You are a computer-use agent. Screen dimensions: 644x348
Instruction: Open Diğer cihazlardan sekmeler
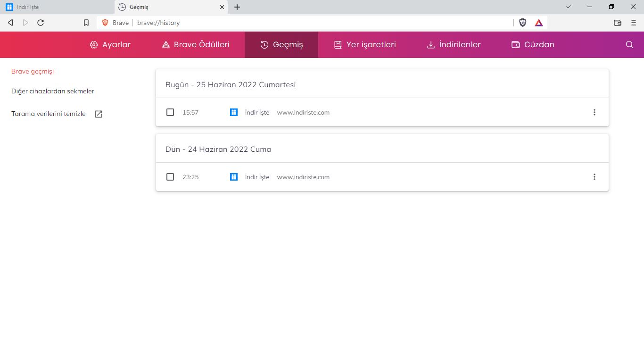point(53,91)
